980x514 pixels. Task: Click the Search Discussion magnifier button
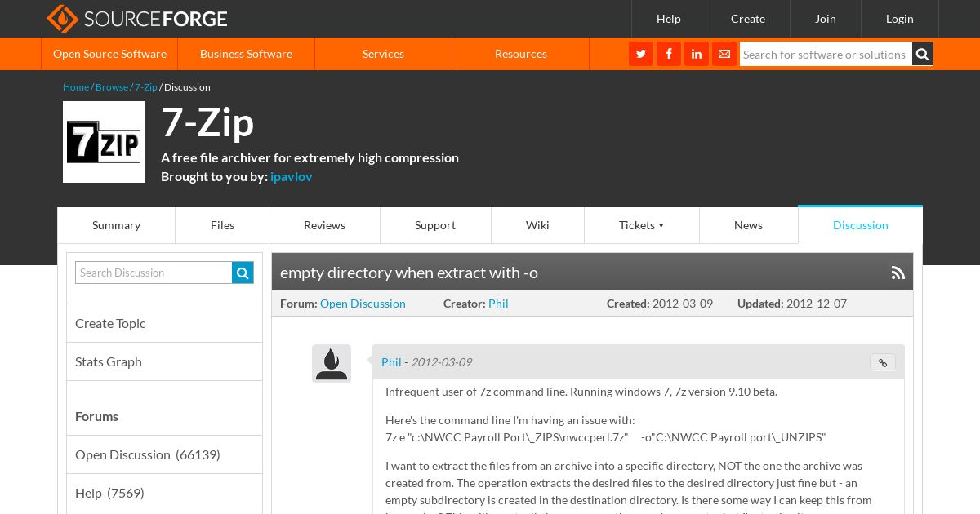(243, 273)
